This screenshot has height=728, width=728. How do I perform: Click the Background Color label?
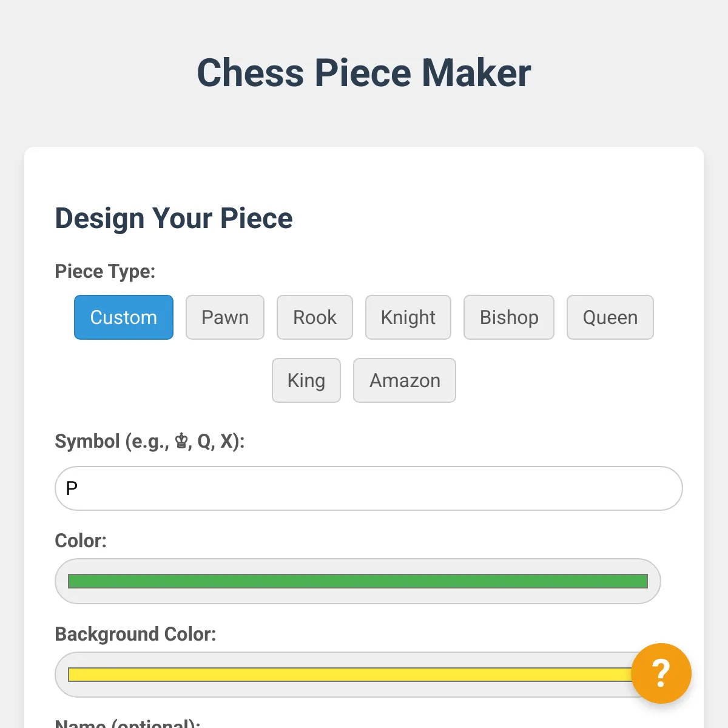(135, 634)
